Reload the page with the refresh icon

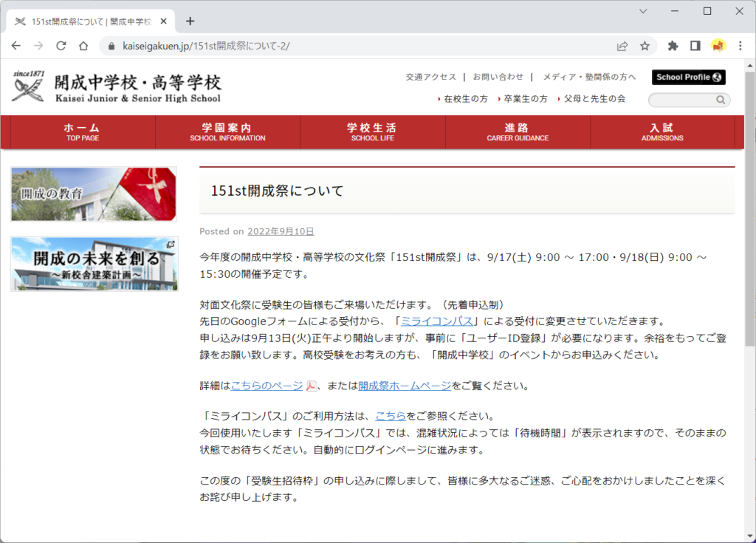[x=61, y=46]
